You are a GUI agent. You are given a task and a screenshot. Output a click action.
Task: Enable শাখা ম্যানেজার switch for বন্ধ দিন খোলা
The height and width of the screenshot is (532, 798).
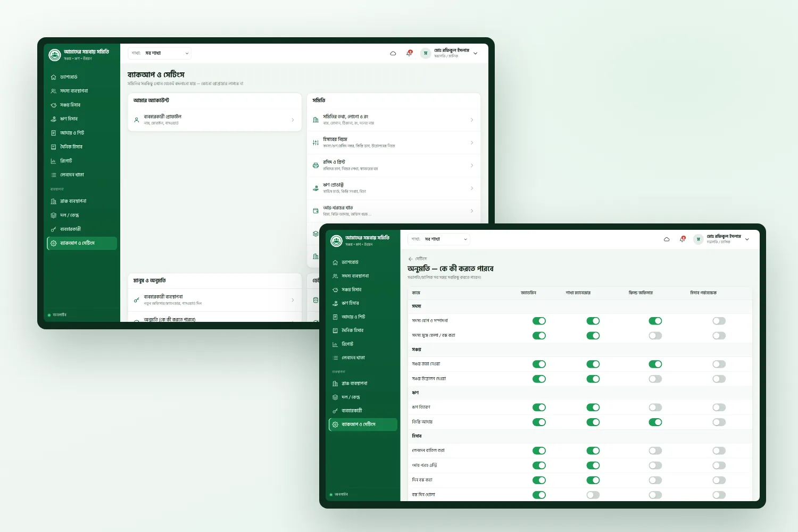(x=593, y=495)
